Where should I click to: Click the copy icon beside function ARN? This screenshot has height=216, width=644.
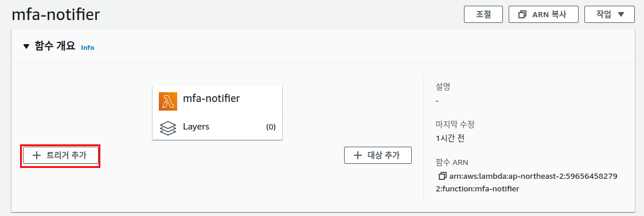coord(442,176)
